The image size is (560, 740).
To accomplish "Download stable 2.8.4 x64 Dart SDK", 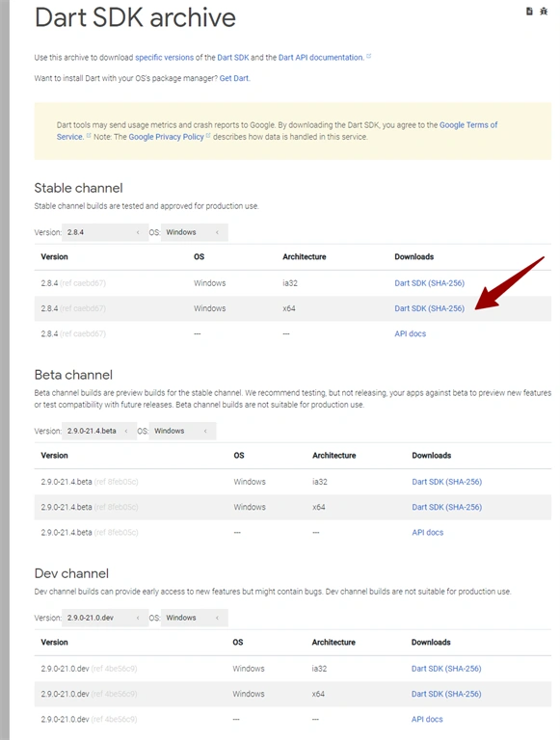I will pos(429,308).
